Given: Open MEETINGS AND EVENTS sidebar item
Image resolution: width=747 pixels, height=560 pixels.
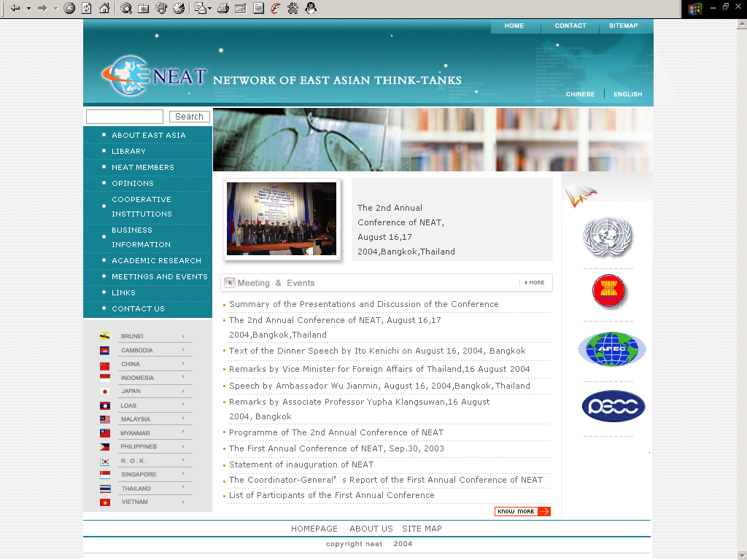Looking at the screenshot, I should click(x=160, y=276).
